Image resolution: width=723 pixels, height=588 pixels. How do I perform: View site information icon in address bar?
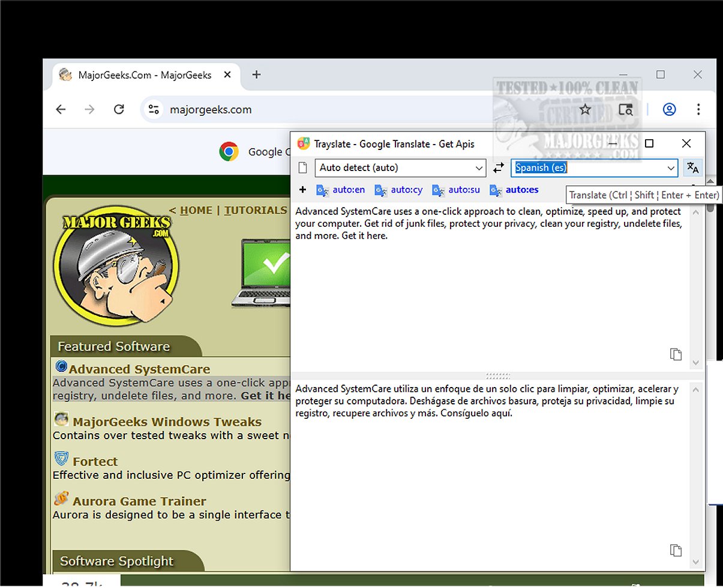pyautogui.click(x=154, y=109)
